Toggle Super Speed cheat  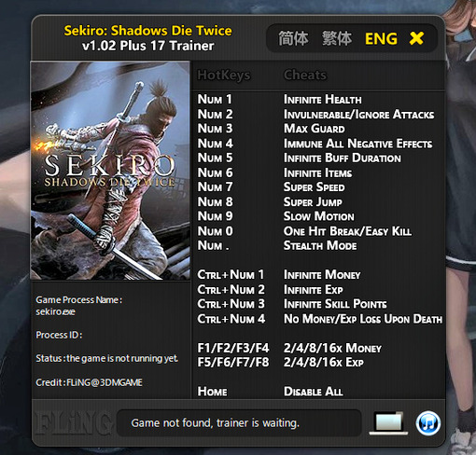[314, 187]
